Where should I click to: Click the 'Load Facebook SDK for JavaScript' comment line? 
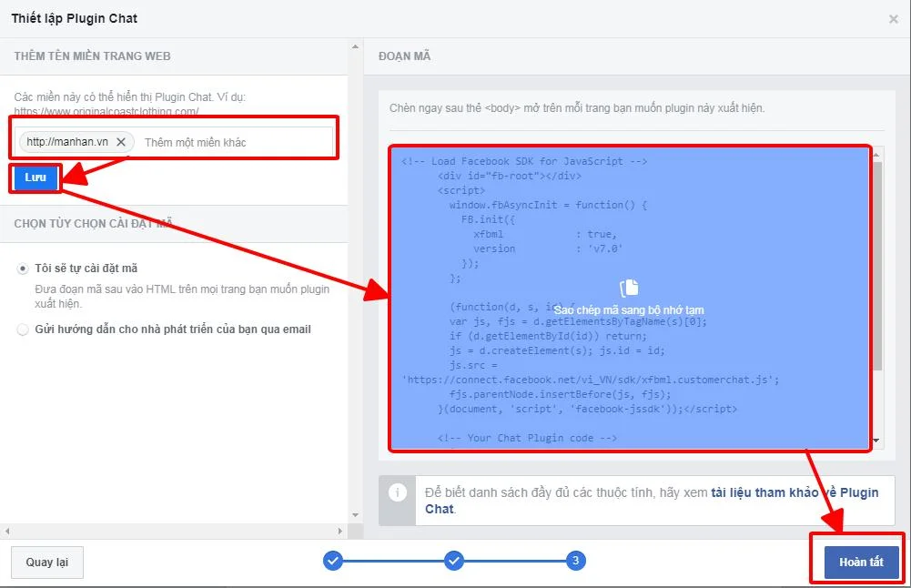pos(524,161)
